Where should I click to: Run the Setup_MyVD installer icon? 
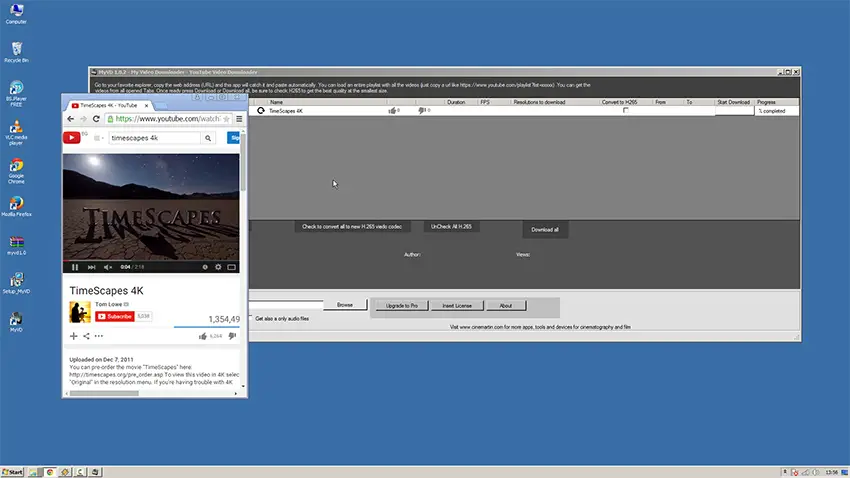[16, 283]
